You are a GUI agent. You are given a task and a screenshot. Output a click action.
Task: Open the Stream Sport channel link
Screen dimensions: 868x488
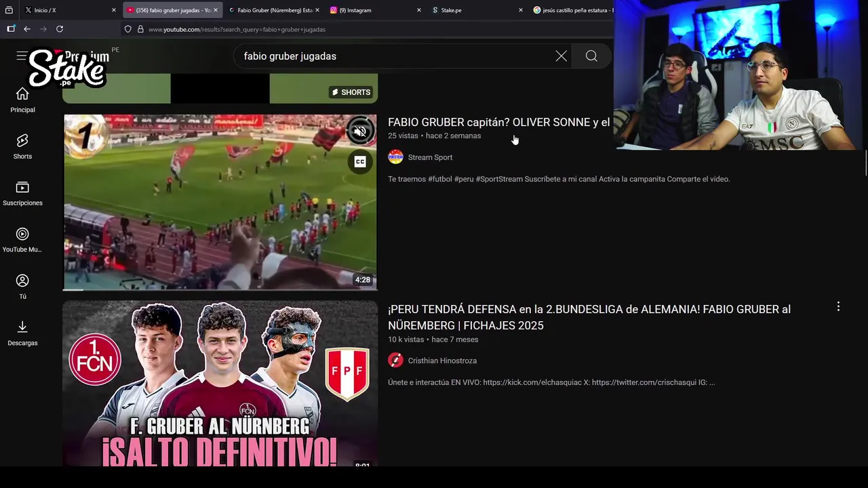click(430, 157)
